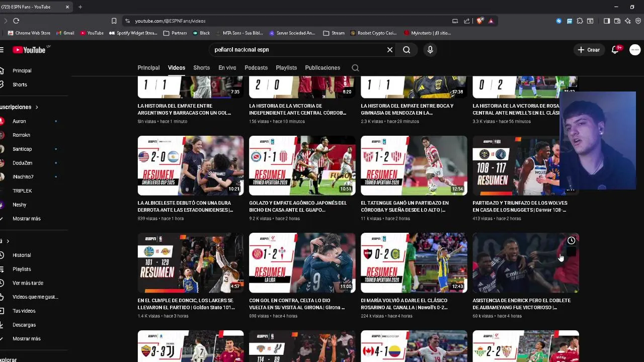The width and height of the screenshot is (644, 362).
Task: Expand the Suscripciones section chevron
Action: tap(37, 107)
